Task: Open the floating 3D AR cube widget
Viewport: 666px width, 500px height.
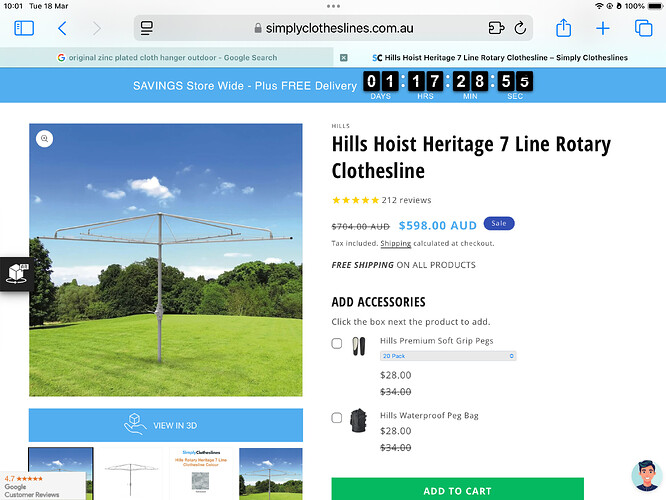Action: pyautogui.click(x=17, y=274)
